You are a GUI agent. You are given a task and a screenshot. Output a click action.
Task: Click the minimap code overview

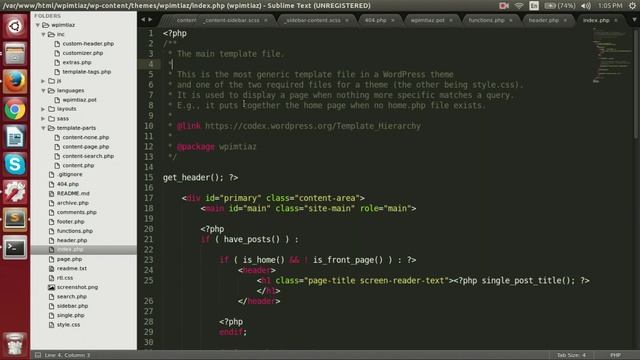tap(611, 56)
